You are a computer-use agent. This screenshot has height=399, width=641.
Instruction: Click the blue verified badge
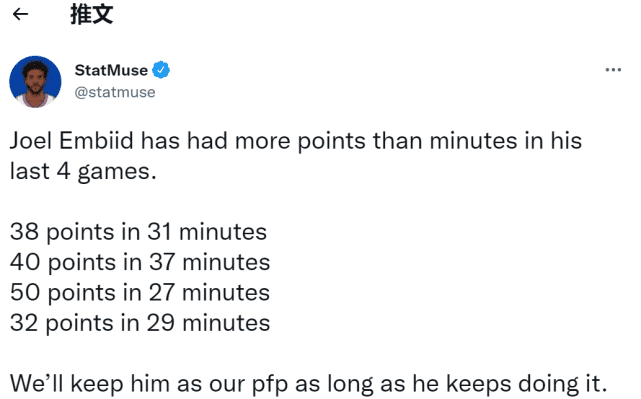[x=161, y=70]
